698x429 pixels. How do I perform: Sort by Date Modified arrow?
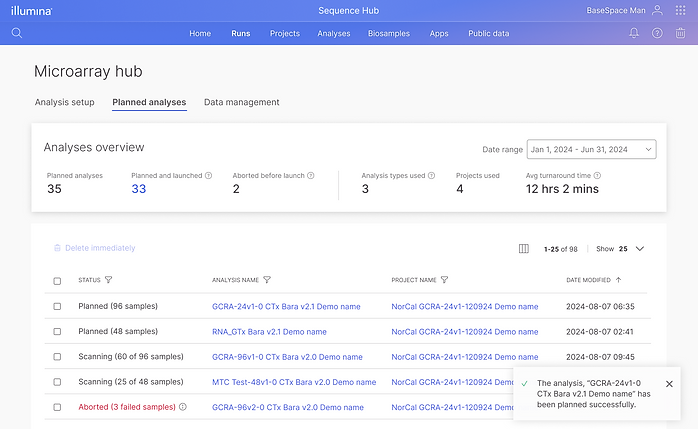(618, 280)
